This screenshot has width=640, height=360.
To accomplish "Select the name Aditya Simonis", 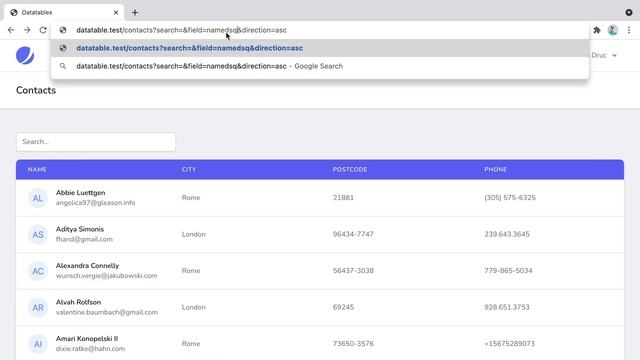I will (80, 229).
